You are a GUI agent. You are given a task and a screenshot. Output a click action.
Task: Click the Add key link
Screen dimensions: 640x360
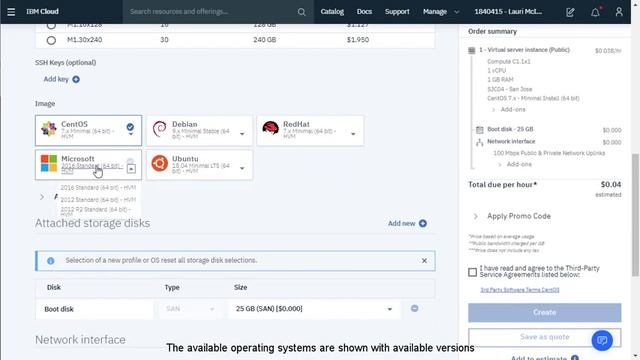(56, 79)
